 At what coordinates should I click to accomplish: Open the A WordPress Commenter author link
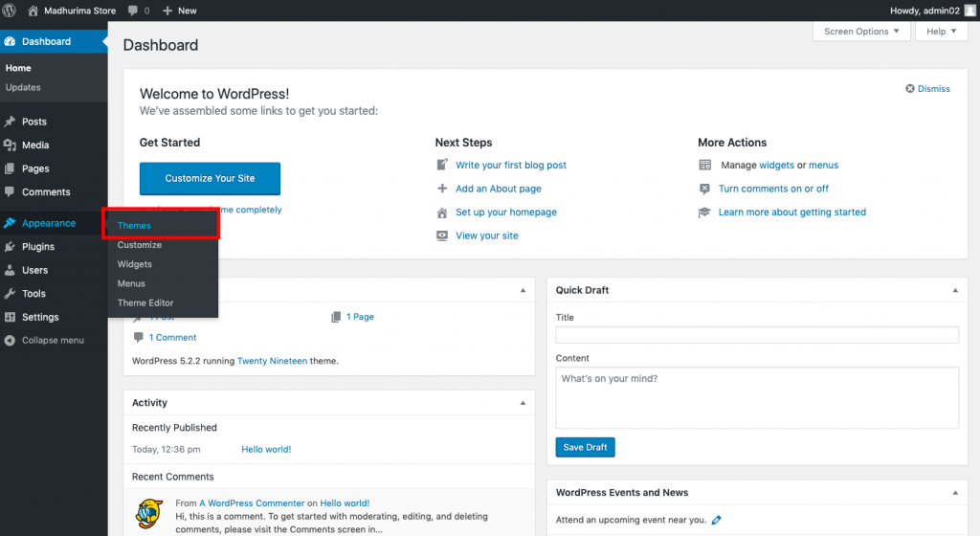pyautogui.click(x=252, y=502)
